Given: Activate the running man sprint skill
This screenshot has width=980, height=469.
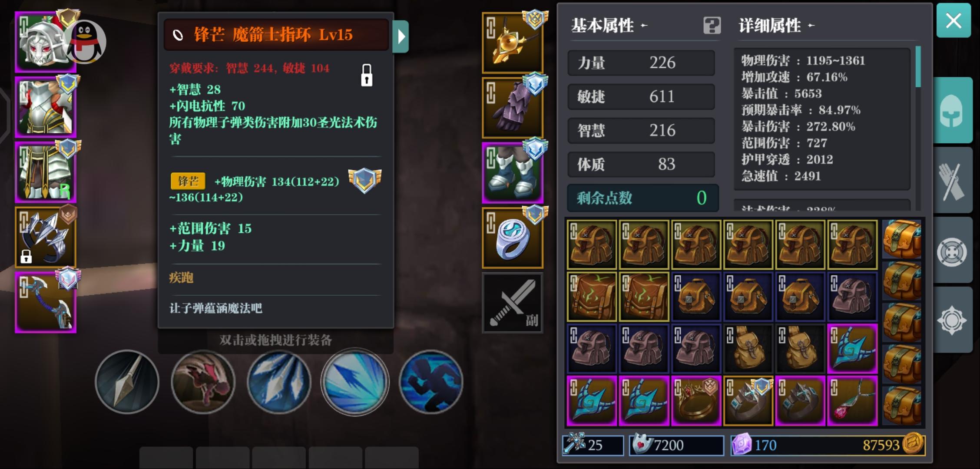Looking at the screenshot, I should 431,382.
